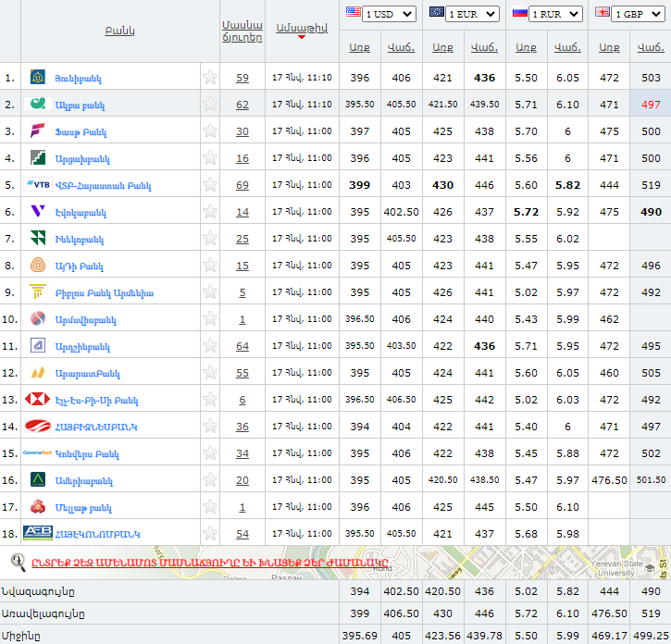Open the Էվոկաբանկ bank name link
The height and width of the screenshot is (644, 671).
[81, 212]
